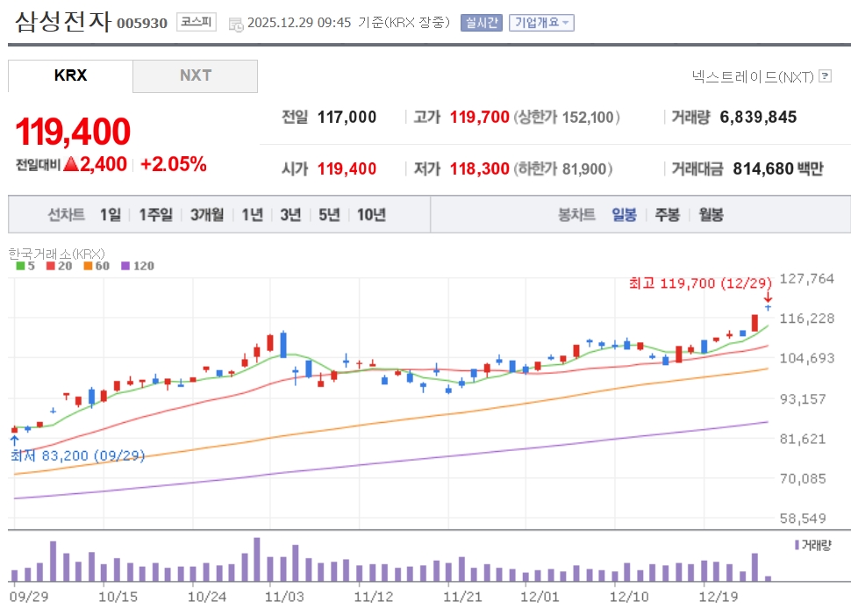Select the 월봉 monthly candle chart
Image resolution: width=851 pixels, height=616 pixels.
[x=711, y=215]
